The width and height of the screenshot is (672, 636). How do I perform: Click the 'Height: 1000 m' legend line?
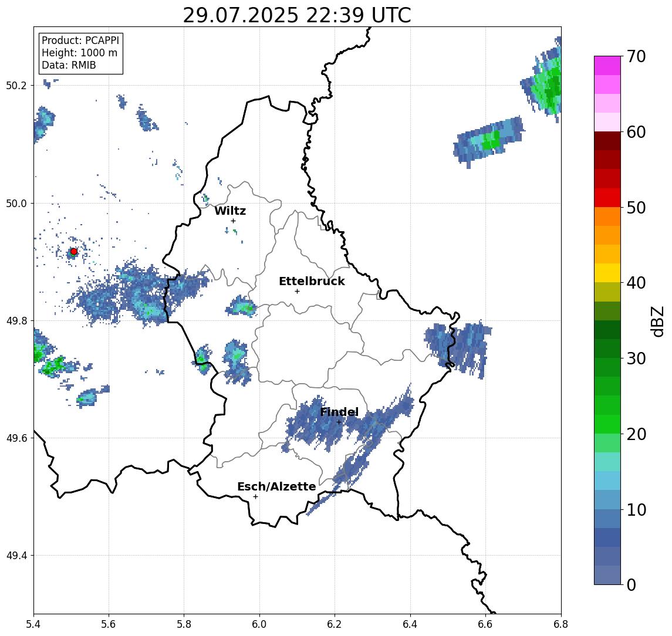[79, 53]
